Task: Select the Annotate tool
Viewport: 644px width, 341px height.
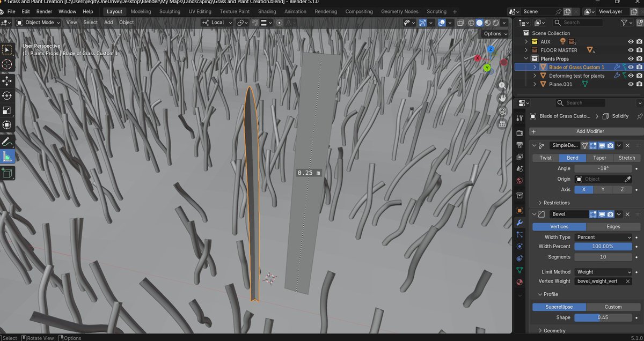Action: (x=8, y=142)
